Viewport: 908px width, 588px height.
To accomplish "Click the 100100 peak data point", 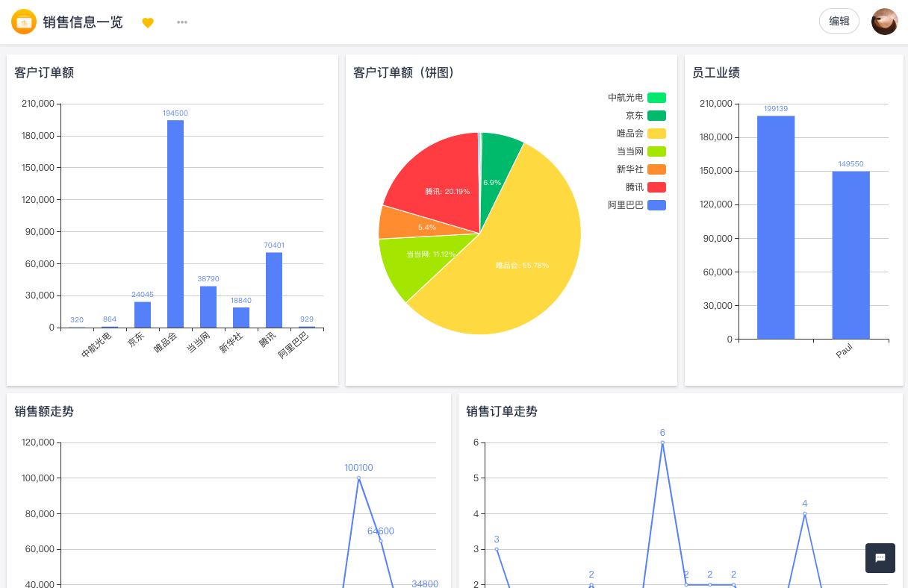I will (x=358, y=478).
